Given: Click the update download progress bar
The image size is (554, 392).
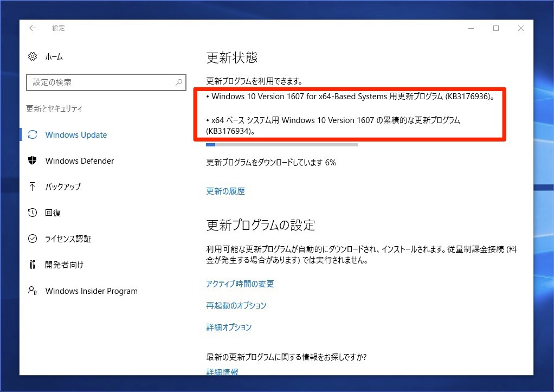Looking at the screenshot, I should [281, 145].
